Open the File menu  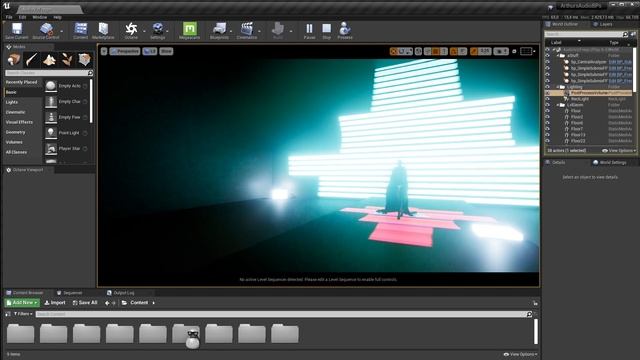[x=9, y=17]
